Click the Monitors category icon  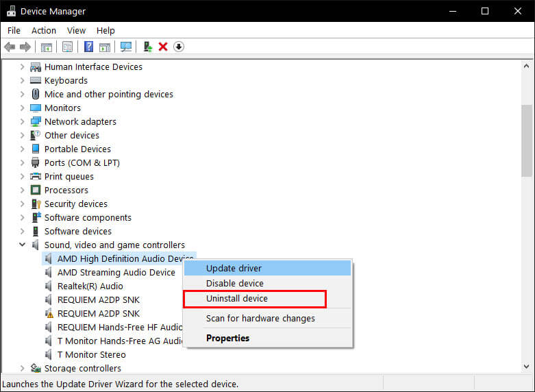coord(36,108)
